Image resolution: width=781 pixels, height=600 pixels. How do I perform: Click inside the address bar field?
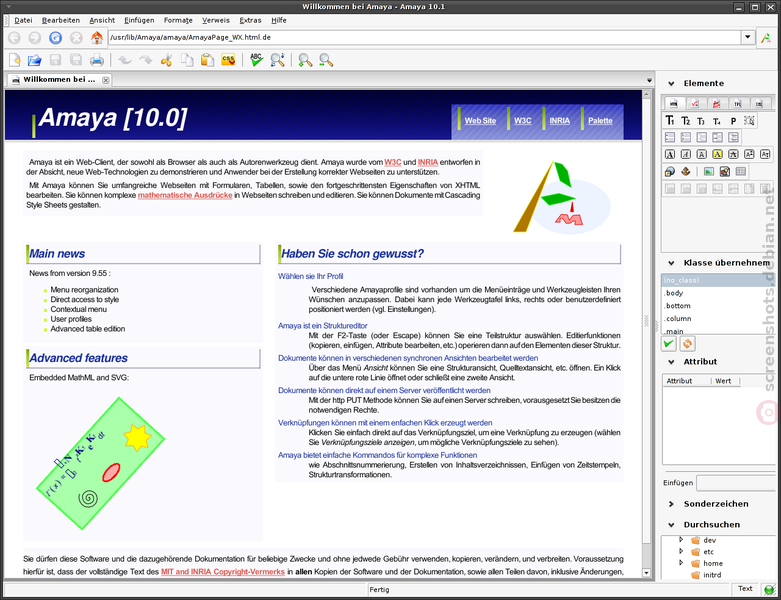tap(425, 37)
